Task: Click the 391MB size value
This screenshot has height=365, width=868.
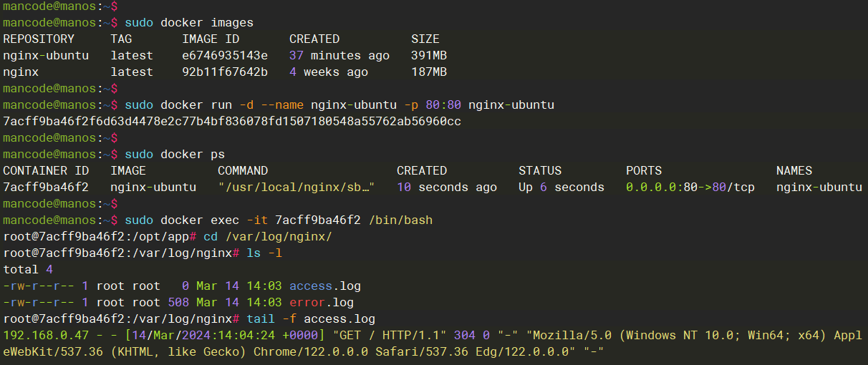Action: tap(429, 55)
